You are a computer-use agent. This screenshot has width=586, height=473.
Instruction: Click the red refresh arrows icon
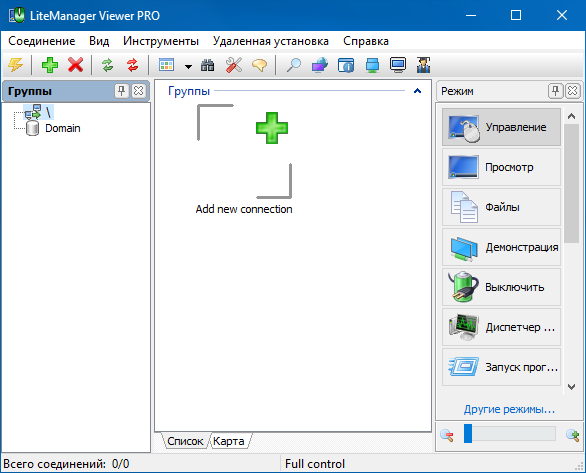tap(133, 65)
